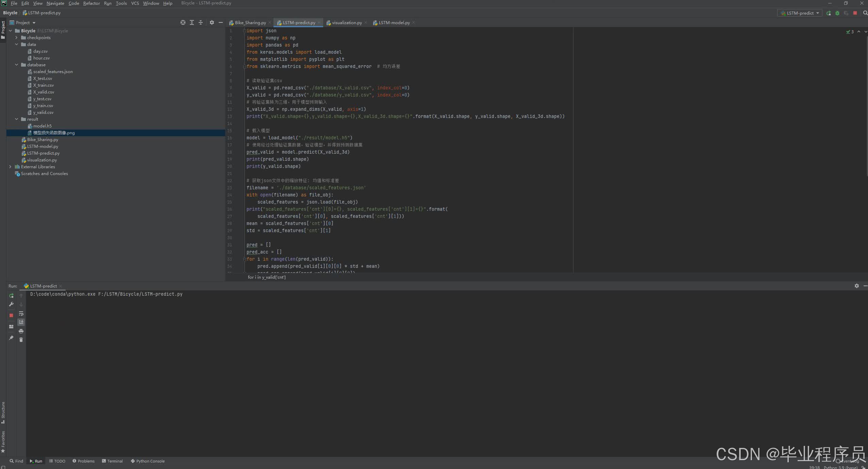Rerun LSTM-predict from the Run panel

click(x=11, y=296)
